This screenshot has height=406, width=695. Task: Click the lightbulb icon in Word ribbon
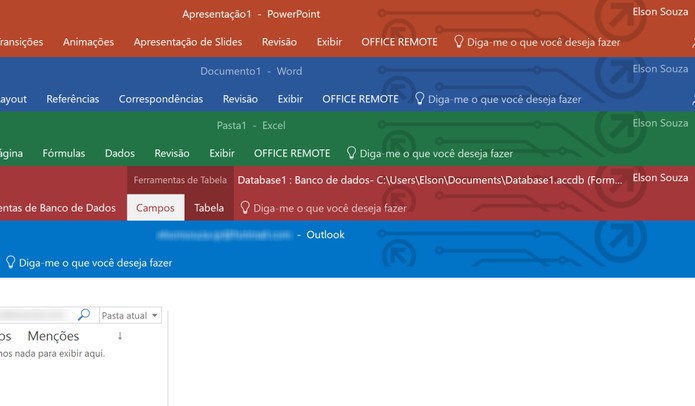[x=419, y=98]
